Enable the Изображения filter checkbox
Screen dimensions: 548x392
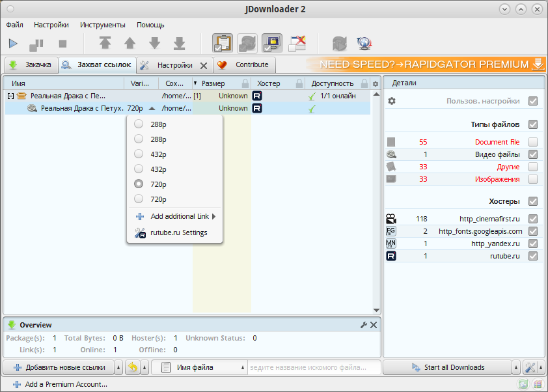(533, 179)
